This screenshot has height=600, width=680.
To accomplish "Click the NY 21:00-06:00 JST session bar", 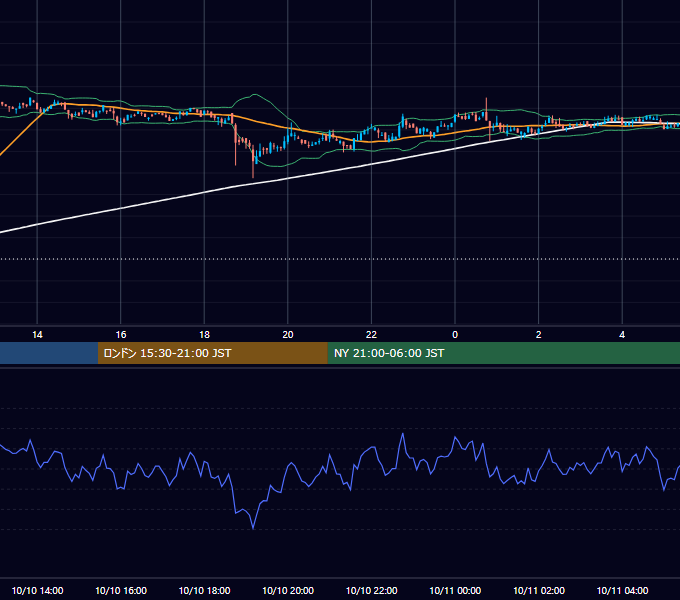I will coord(503,353).
